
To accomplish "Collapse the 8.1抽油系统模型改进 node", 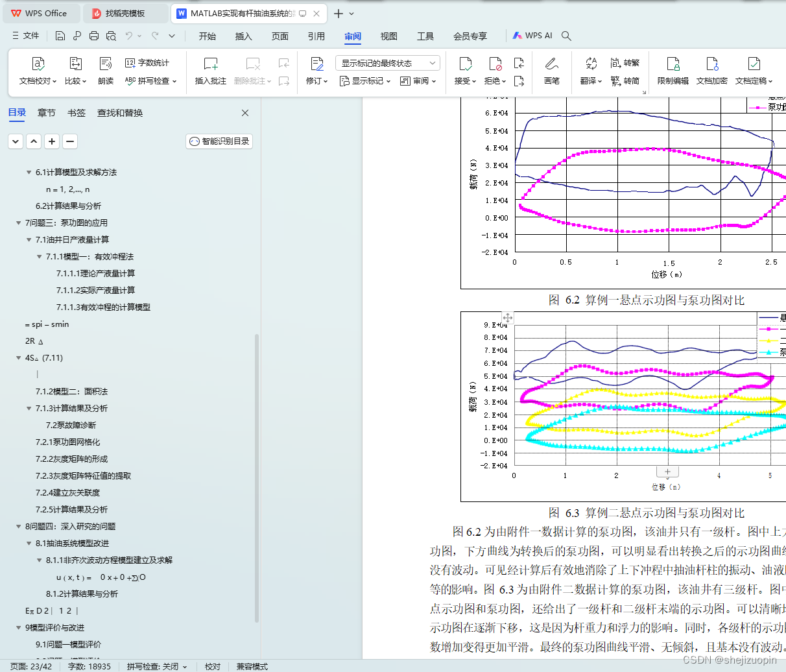I will tap(29, 544).
